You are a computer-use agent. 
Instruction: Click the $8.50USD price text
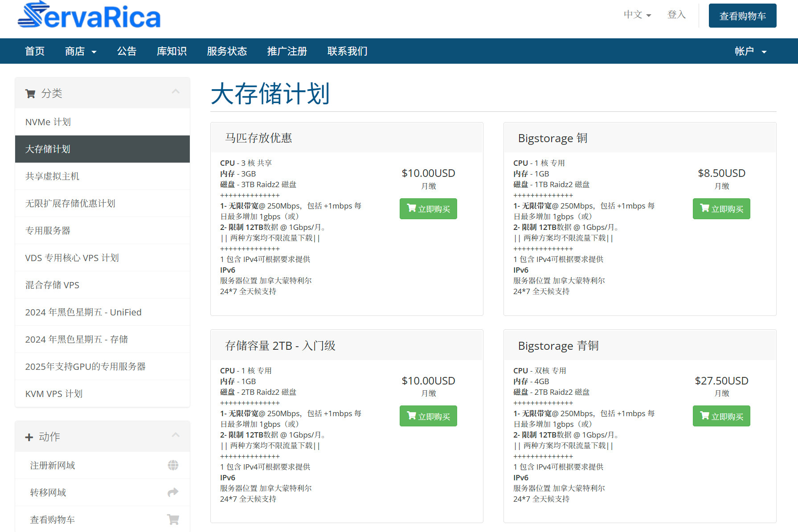[721, 173]
